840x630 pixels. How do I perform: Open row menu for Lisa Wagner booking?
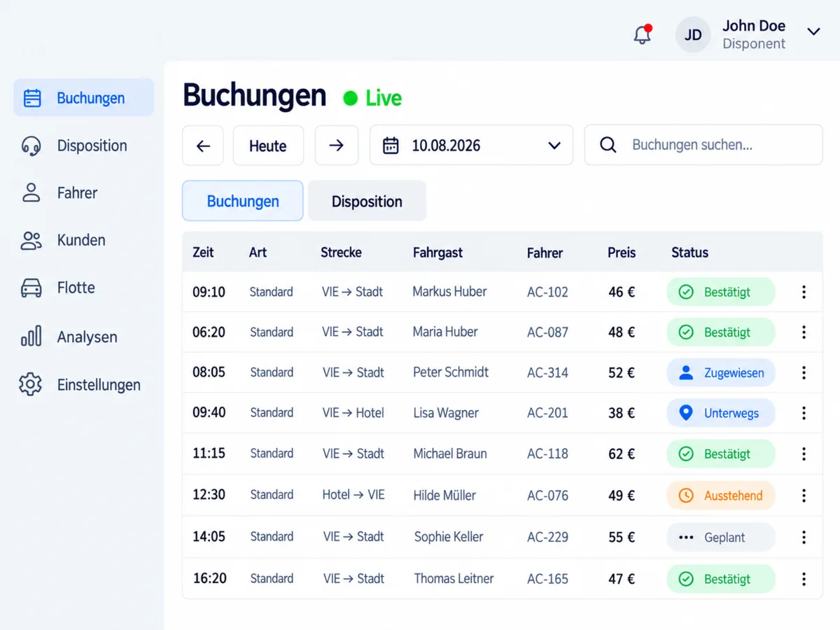804,413
